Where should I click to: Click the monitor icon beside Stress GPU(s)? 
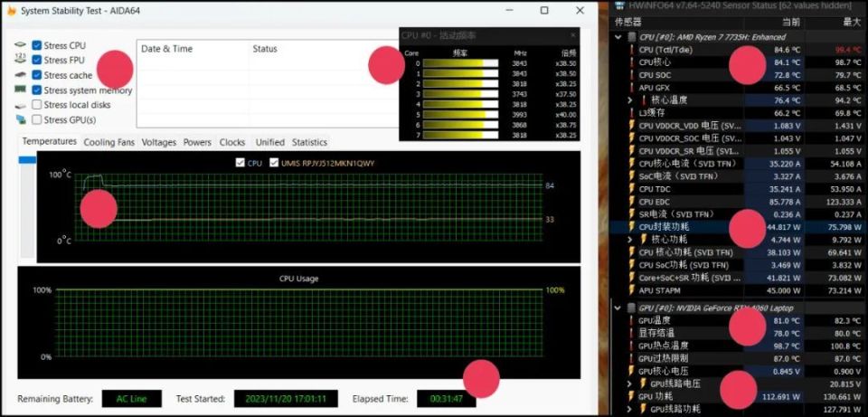[21, 119]
